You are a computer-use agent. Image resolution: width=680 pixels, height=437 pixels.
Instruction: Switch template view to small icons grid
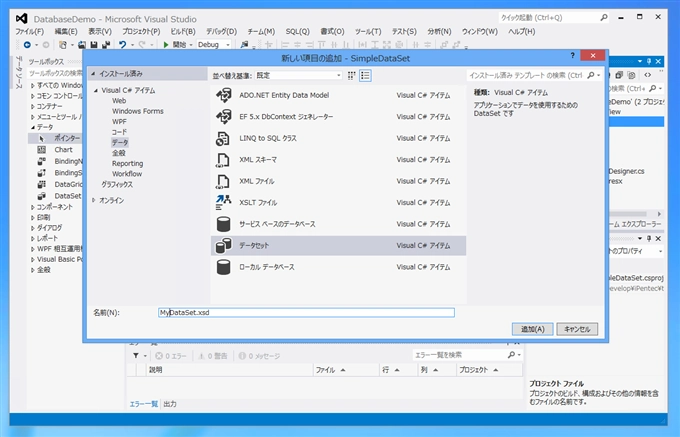(x=352, y=75)
